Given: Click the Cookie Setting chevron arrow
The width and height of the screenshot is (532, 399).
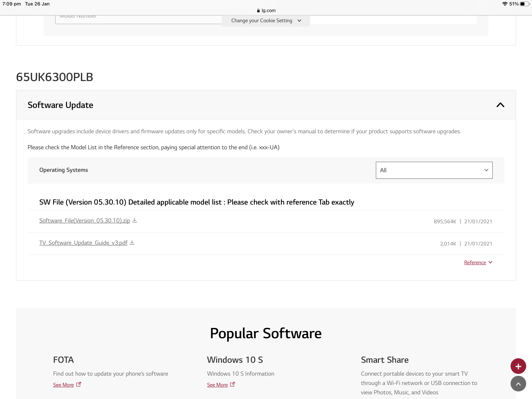Looking at the screenshot, I should [x=299, y=21].
